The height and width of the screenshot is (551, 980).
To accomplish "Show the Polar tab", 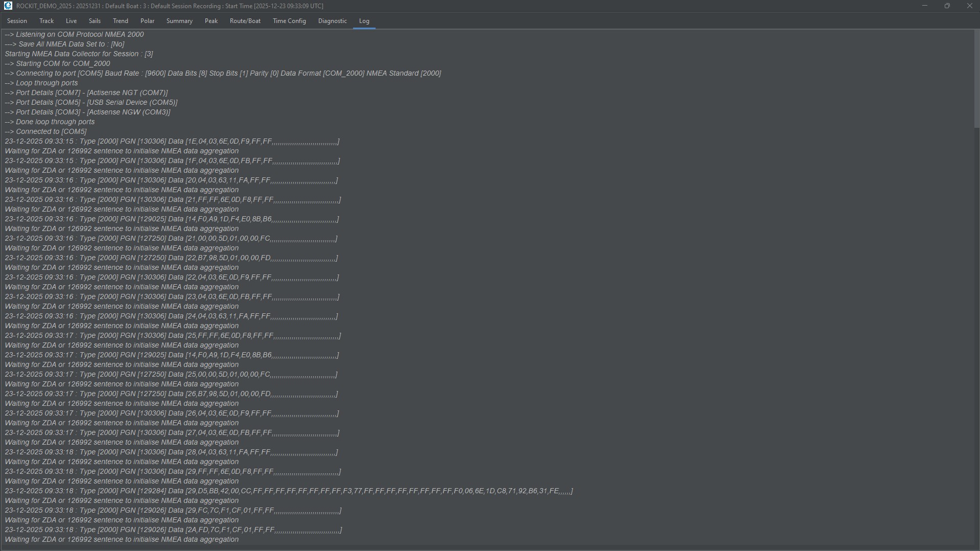I will (x=147, y=21).
